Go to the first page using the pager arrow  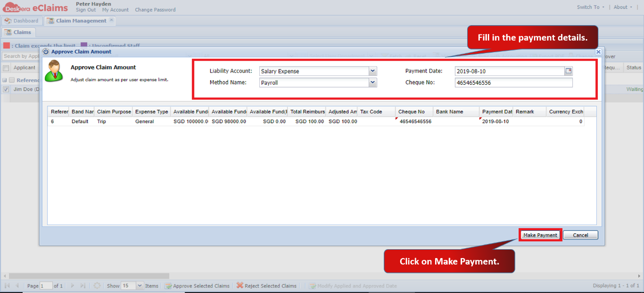point(7,286)
